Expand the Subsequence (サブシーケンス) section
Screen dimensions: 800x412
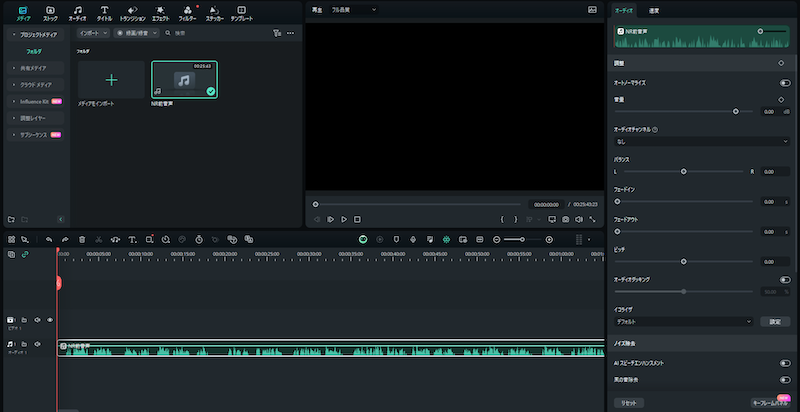[35, 135]
